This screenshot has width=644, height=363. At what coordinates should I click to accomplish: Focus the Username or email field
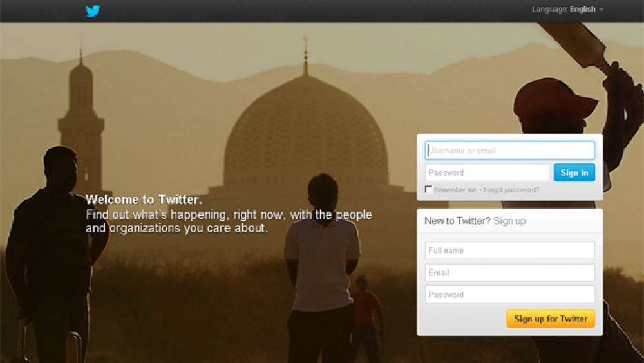509,151
